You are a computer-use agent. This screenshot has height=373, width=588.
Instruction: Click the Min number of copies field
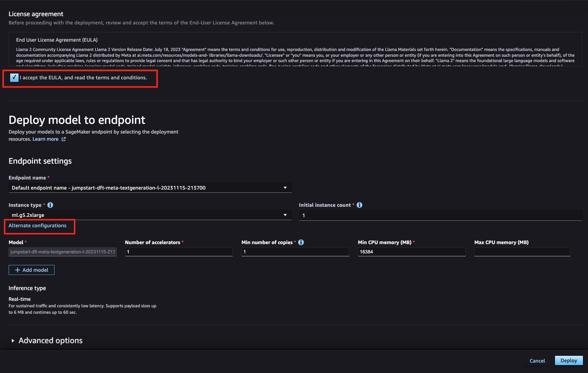(x=295, y=252)
